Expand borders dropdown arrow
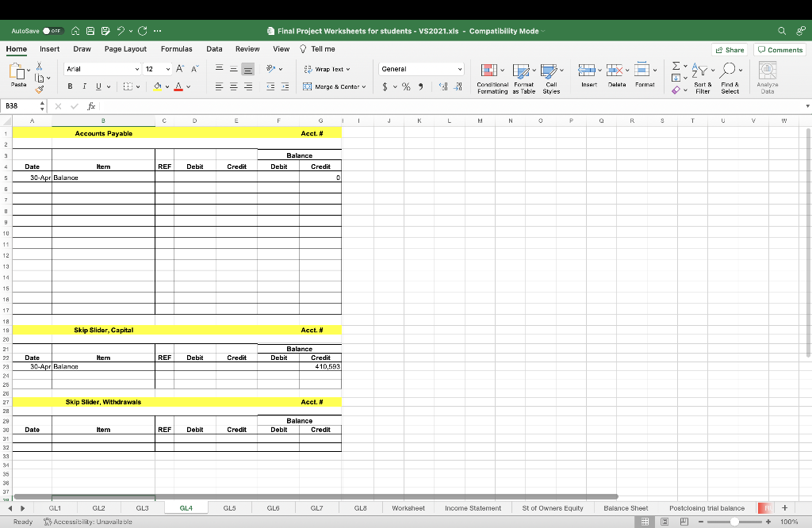812x528 pixels. point(138,87)
